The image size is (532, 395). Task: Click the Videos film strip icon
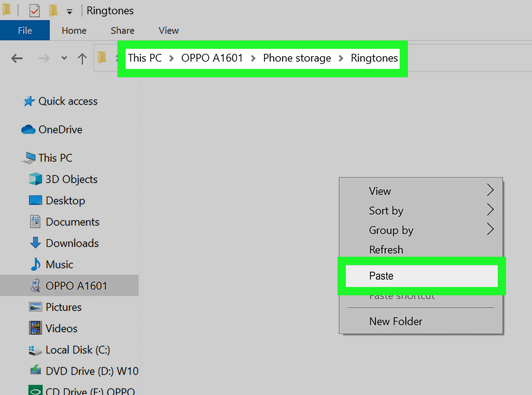coord(35,328)
